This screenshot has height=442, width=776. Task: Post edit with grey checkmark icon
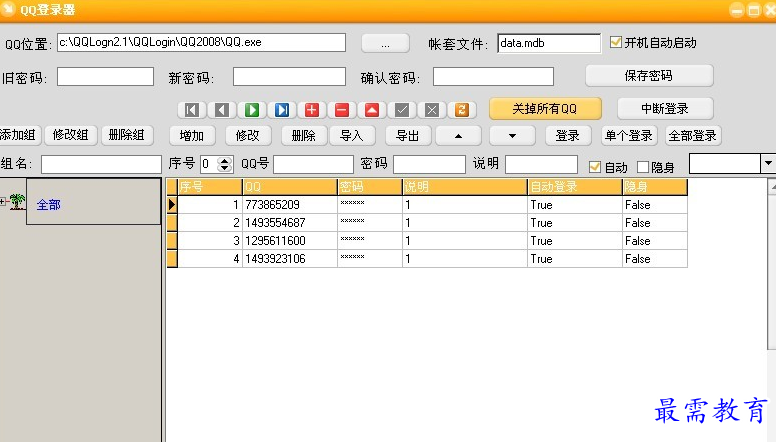(402, 109)
